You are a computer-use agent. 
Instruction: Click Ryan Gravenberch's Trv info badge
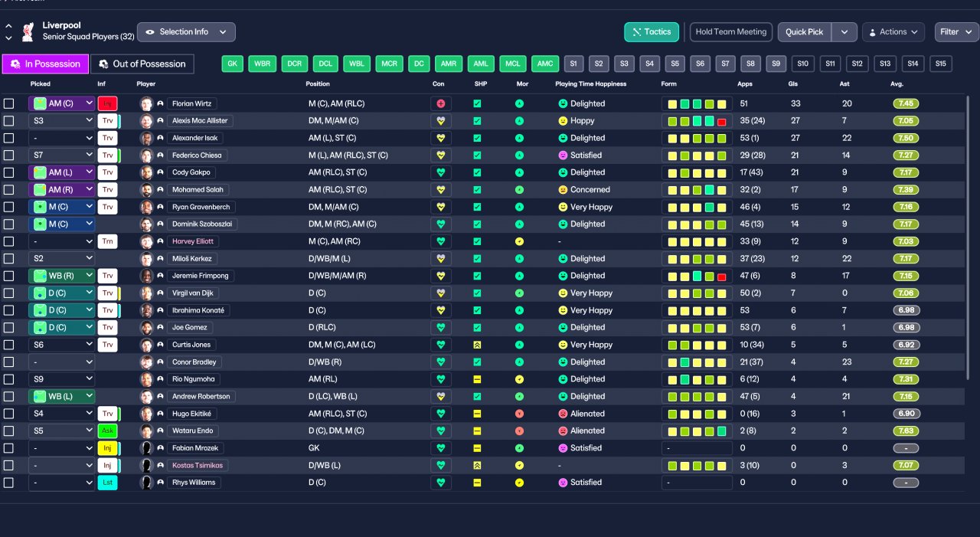pyautogui.click(x=107, y=207)
